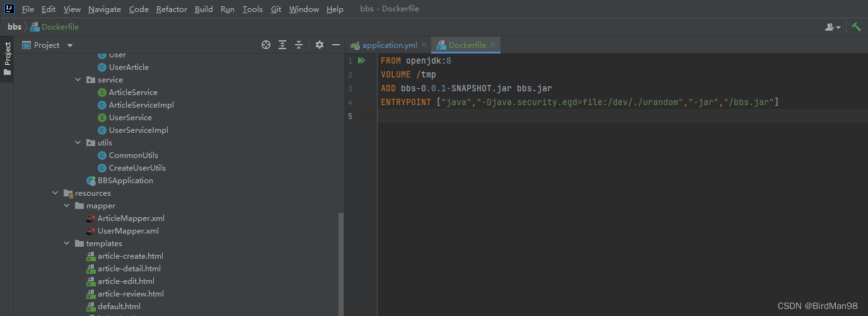
Task: Open article-edit.html file
Action: [126, 281]
